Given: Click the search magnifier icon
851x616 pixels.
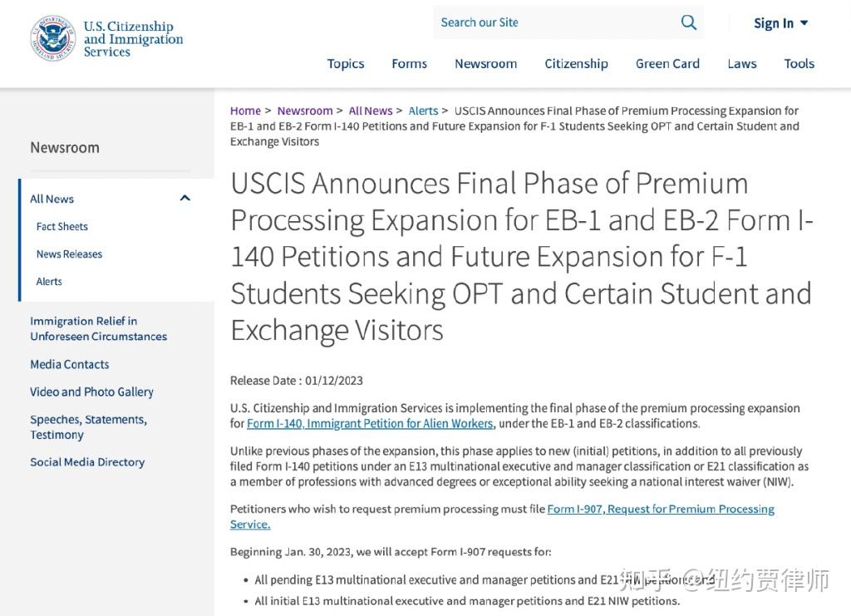Looking at the screenshot, I should tap(688, 22).
